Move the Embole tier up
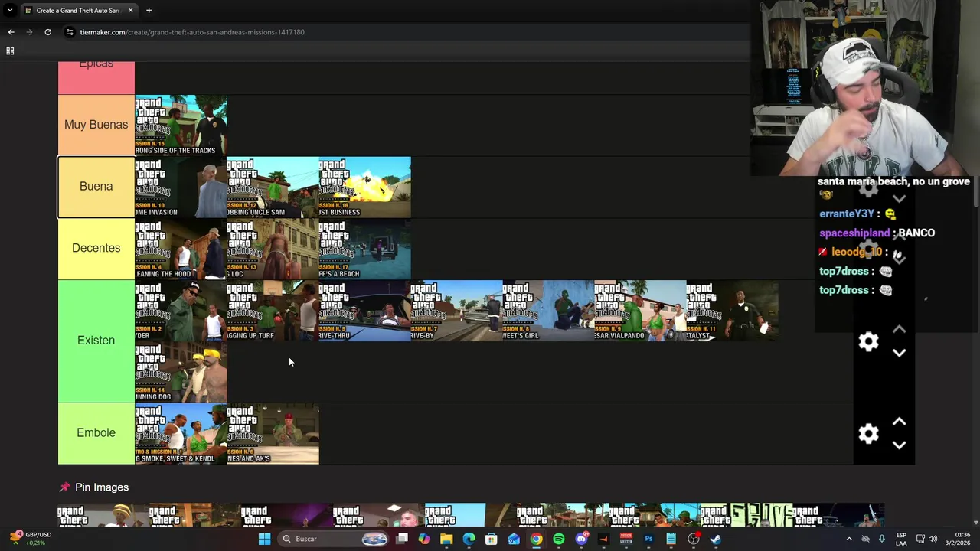Viewport: 980px width, 551px height. (899, 422)
